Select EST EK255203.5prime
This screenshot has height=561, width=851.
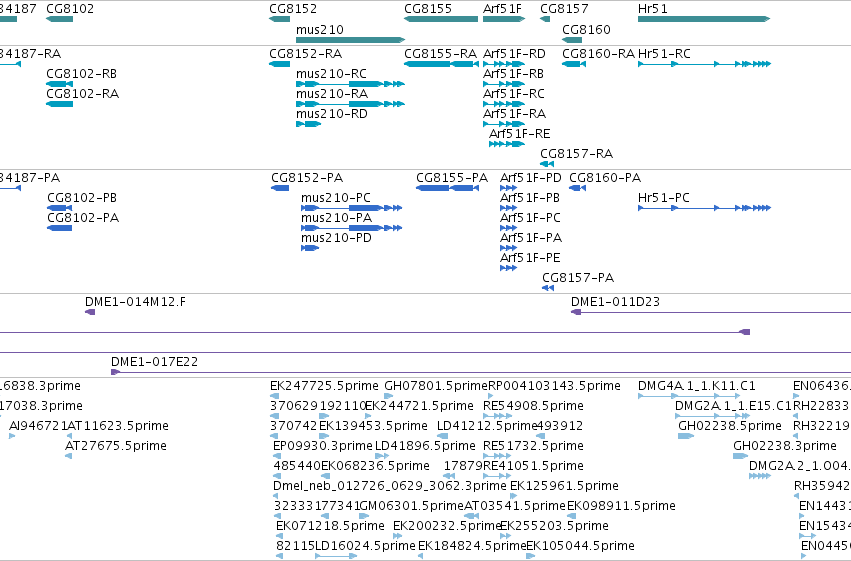[x=505, y=536]
